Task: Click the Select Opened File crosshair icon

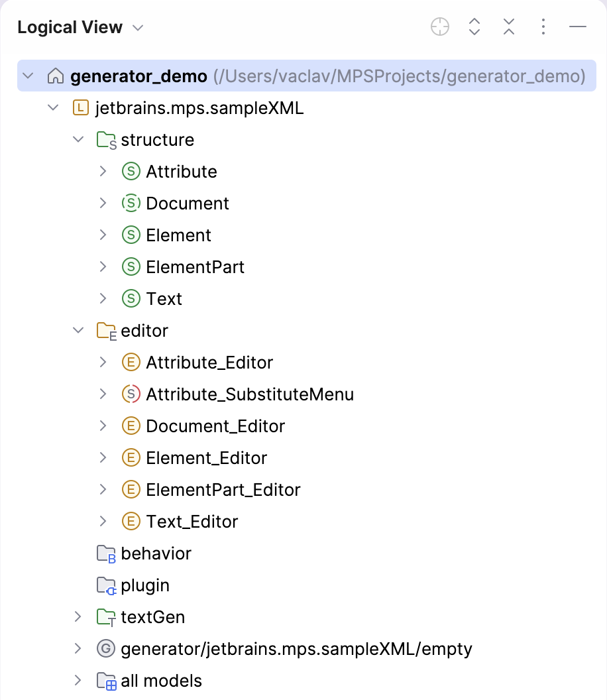Action: click(439, 27)
